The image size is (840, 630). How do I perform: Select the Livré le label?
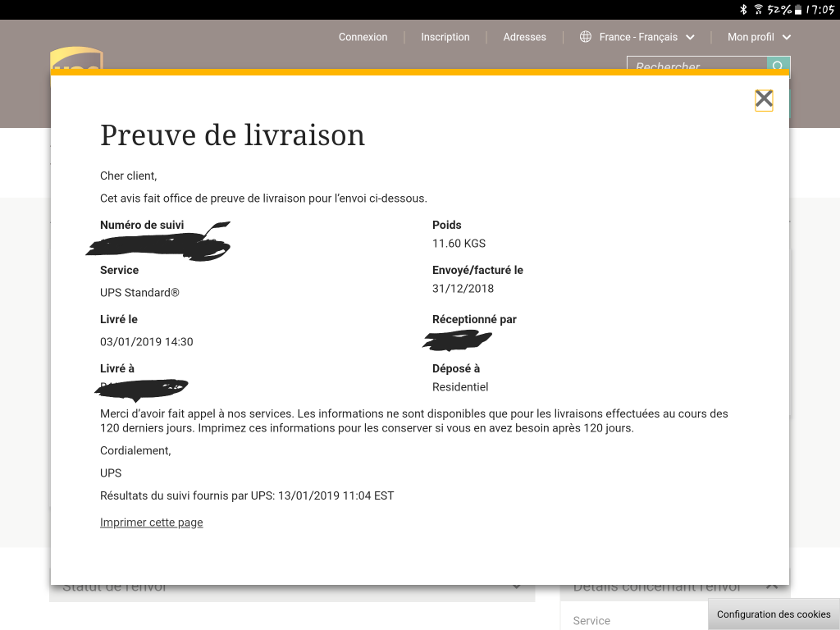tap(119, 319)
